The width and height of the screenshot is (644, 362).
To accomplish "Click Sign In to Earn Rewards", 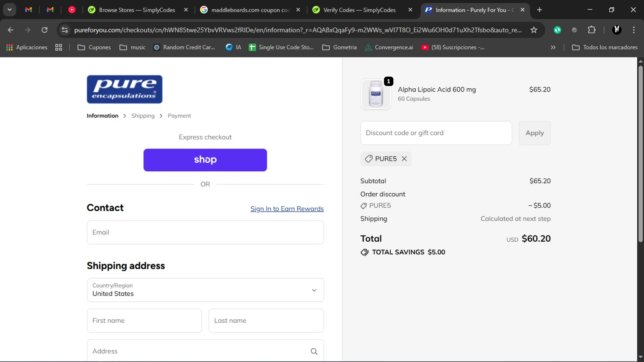I will point(287,209).
